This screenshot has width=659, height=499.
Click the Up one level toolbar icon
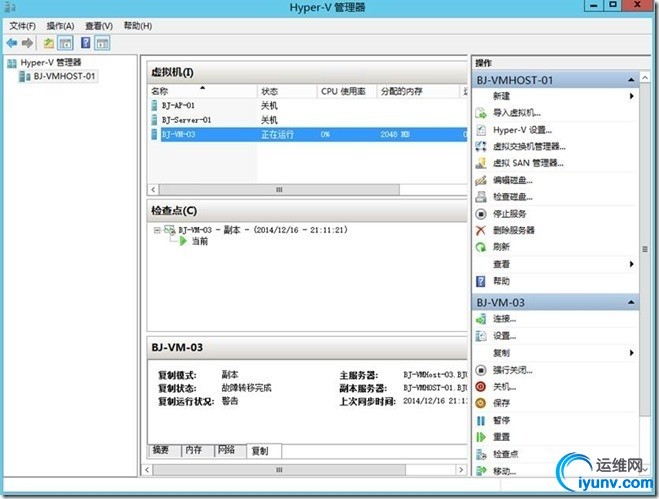click(x=49, y=42)
